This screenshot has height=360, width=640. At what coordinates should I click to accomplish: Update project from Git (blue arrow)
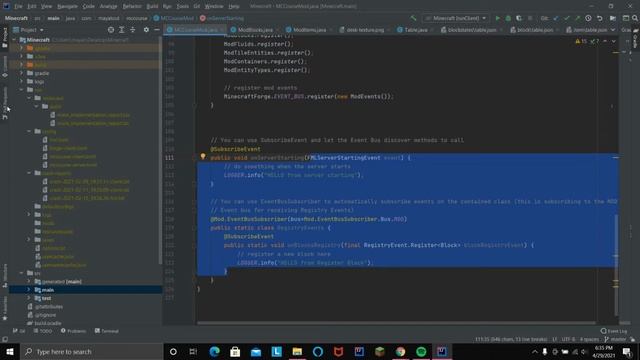[556, 18]
